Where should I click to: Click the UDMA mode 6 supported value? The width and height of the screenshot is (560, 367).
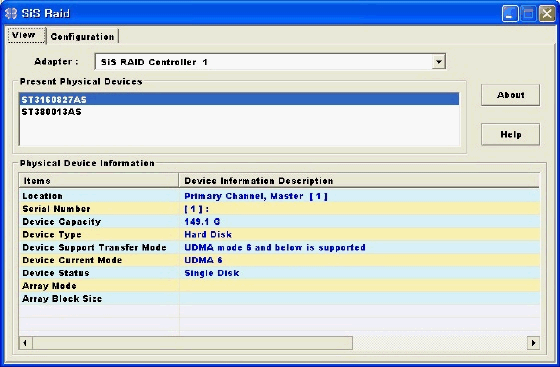pos(275,247)
